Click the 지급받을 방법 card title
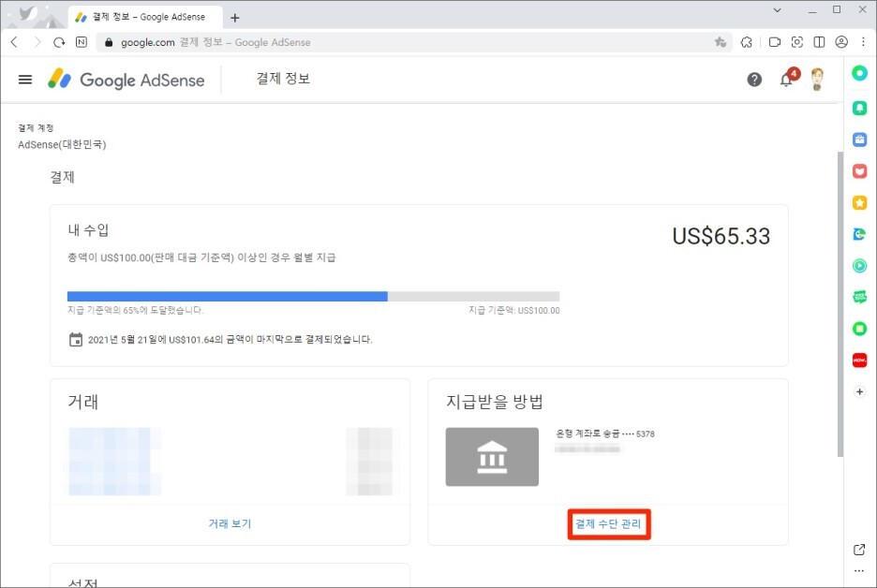The image size is (877, 588). tap(495, 402)
